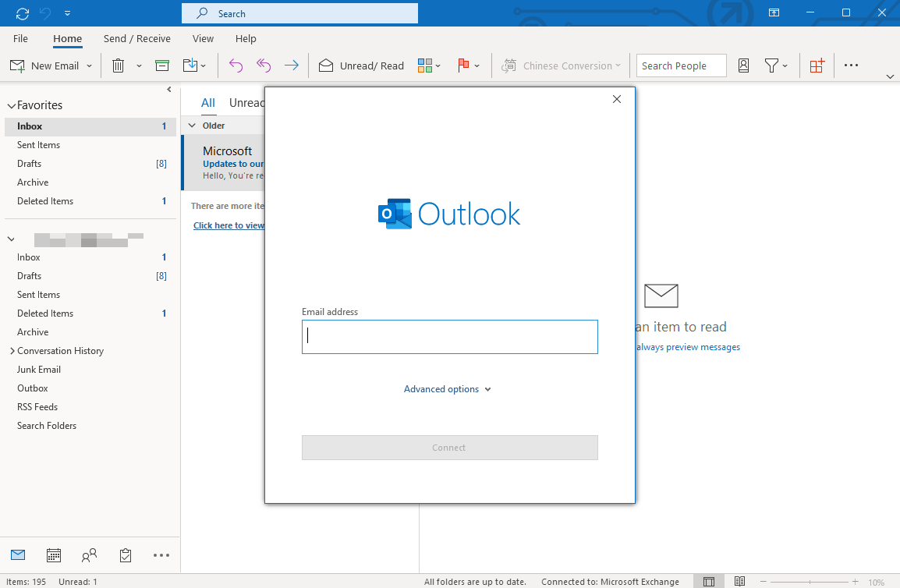
Task: Click the Archive toolbar icon
Action: click(x=161, y=66)
